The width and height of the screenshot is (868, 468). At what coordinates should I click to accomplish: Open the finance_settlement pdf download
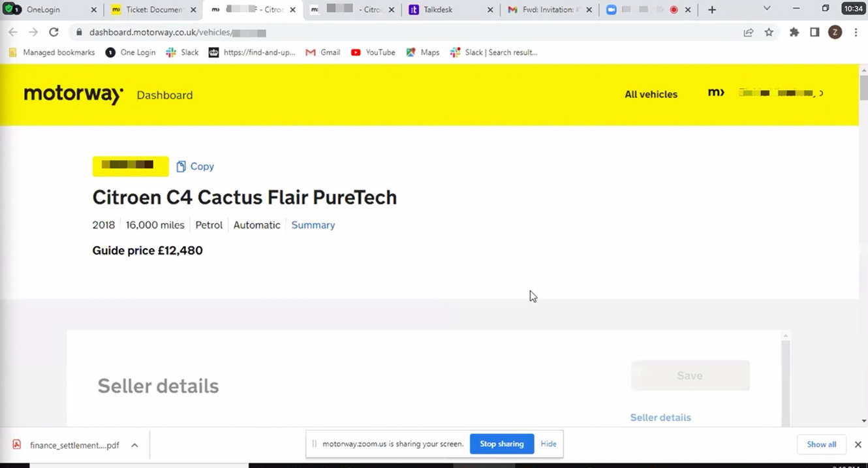(x=67, y=445)
